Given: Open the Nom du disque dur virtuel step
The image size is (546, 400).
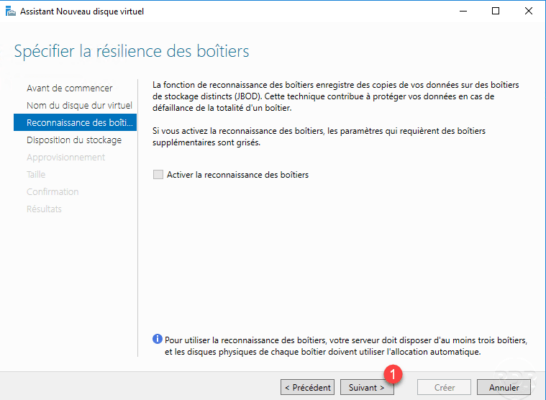Looking at the screenshot, I should [x=79, y=105].
